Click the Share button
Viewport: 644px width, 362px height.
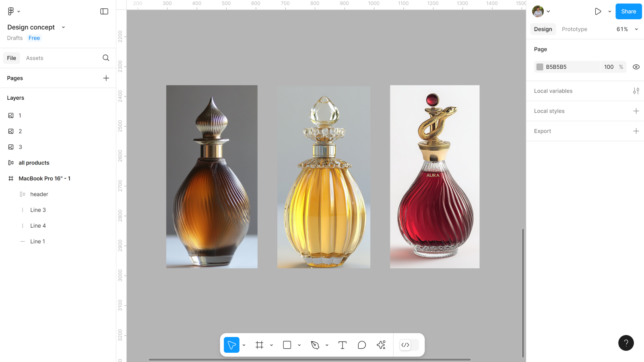click(628, 11)
